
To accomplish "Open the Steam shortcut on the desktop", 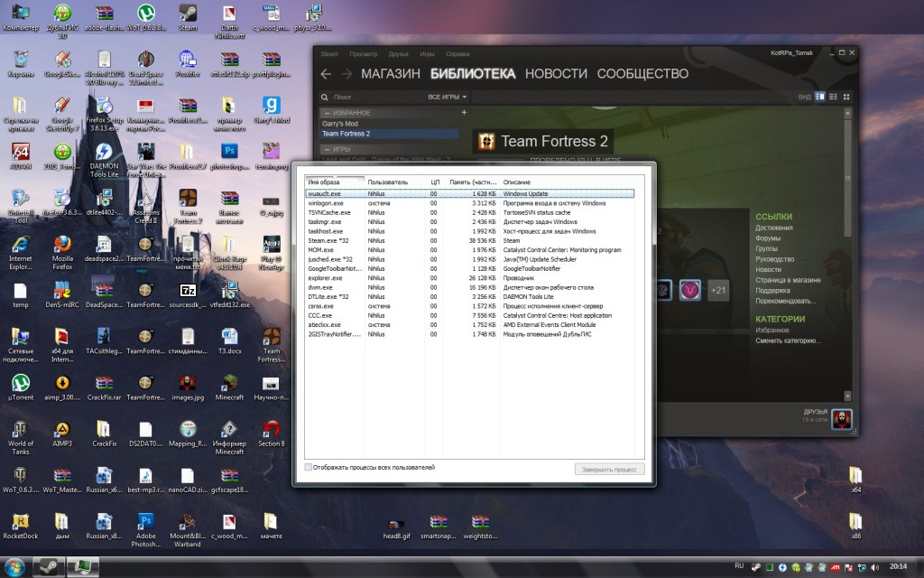I will (188, 16).
